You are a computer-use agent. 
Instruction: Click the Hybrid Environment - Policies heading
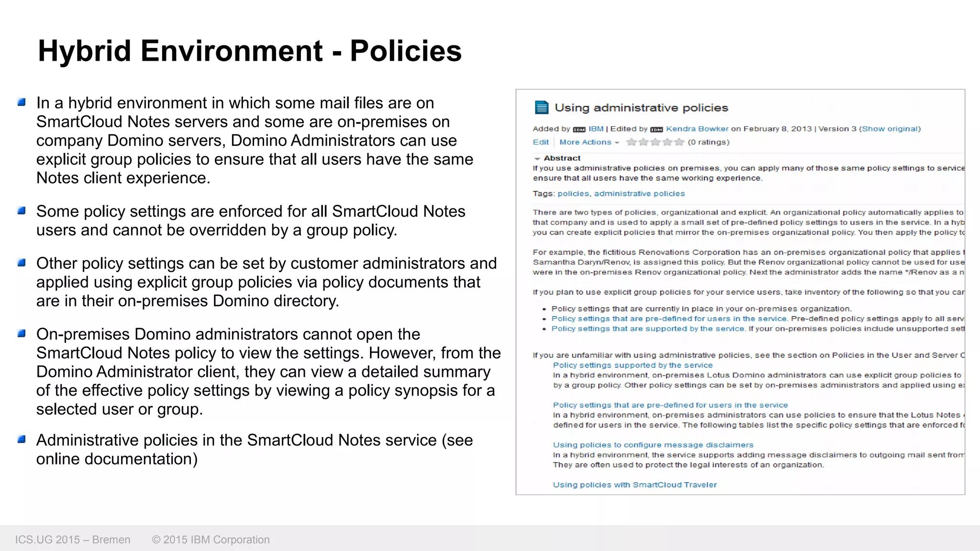point(250,51)
